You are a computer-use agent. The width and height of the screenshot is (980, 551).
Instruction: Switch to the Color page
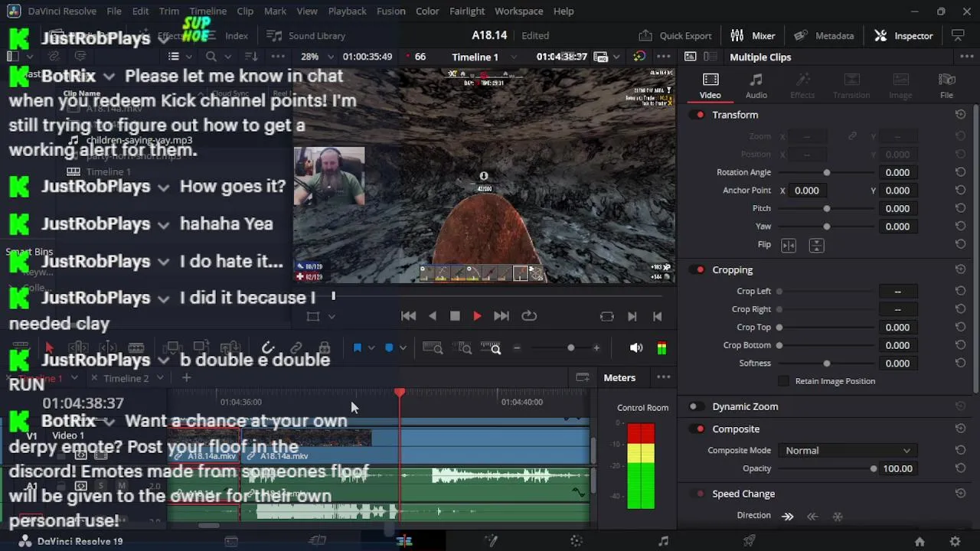tap(577, 541)
